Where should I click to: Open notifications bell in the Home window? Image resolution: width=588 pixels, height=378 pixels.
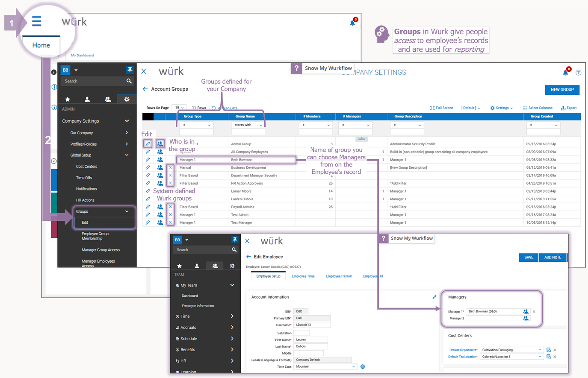[352, 23]
